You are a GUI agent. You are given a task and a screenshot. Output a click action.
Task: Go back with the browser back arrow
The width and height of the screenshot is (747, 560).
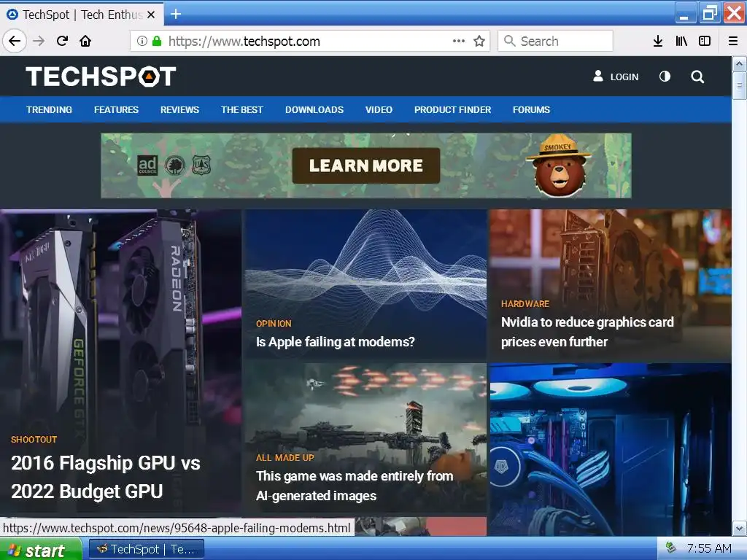click(15, 41)
